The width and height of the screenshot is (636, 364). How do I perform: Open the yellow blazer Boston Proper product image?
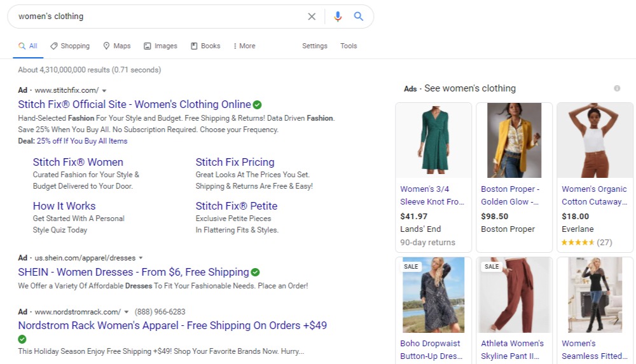tap(515, 140)
